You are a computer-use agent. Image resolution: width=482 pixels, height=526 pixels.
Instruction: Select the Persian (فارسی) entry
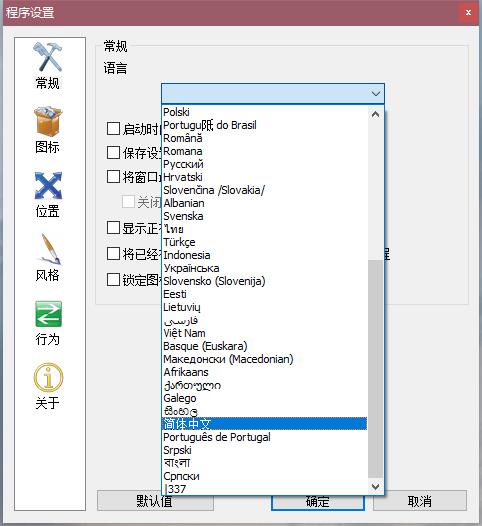click(x=265, y=320)
